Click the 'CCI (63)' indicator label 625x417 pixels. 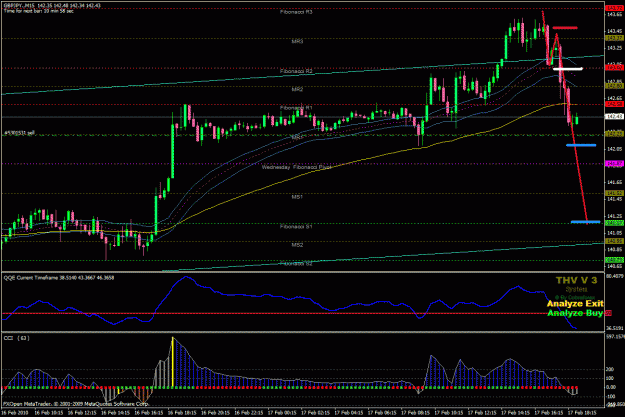point(16,338)
